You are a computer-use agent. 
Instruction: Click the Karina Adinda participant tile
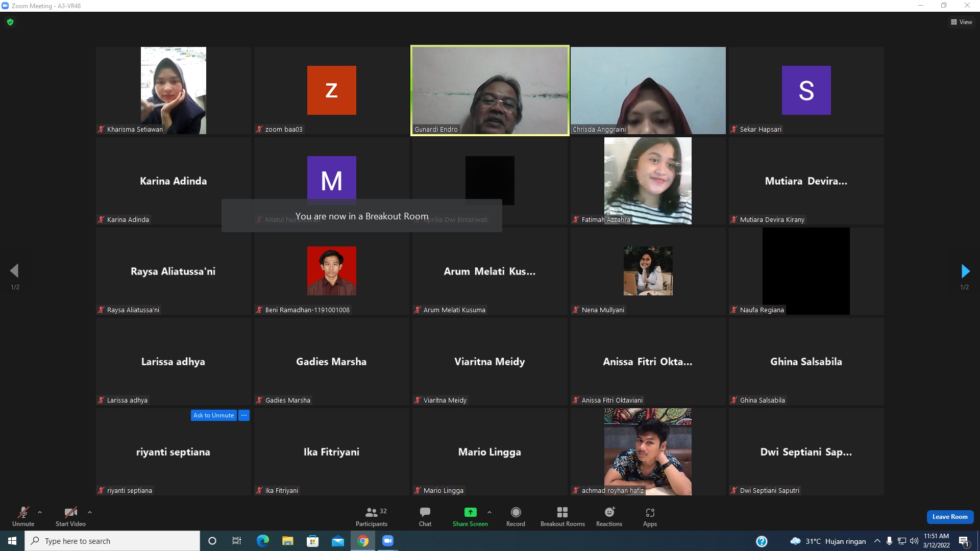tap(174, 181)
